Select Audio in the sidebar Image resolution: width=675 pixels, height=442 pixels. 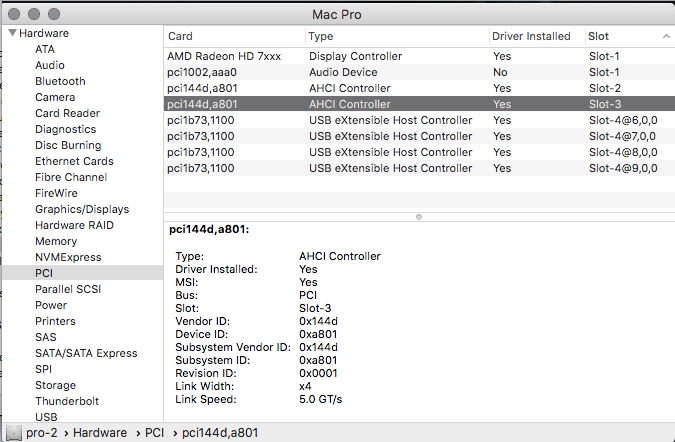pyautogui.click(x=50, y=65)
